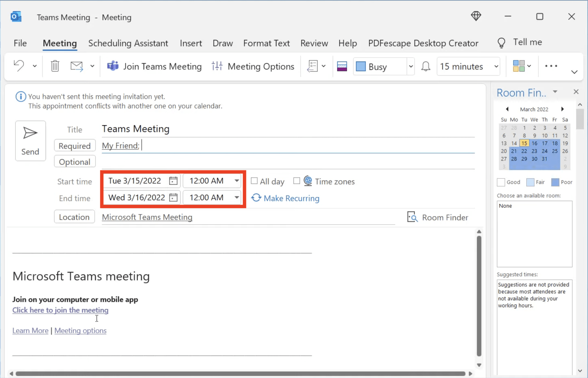This screenshot has width=588, height=378.
Task: Click the Good availability legend swatch
Action: click(501, 182)
